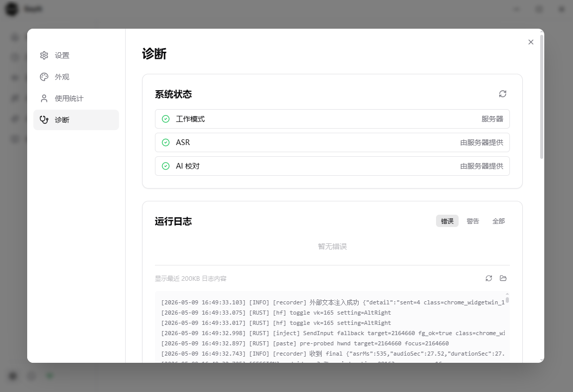The image size is (573, 392).
Task: Switch log filter to 警告
Action: (473, 221)
